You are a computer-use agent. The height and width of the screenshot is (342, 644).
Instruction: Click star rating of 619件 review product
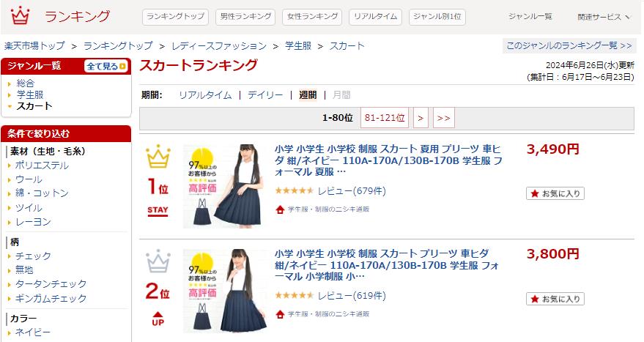pyautogui.click(x=294, y=295)
